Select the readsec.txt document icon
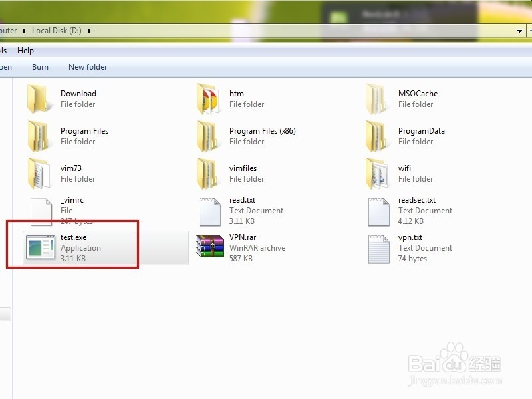The image size is (532, 399). click(379, 212)
